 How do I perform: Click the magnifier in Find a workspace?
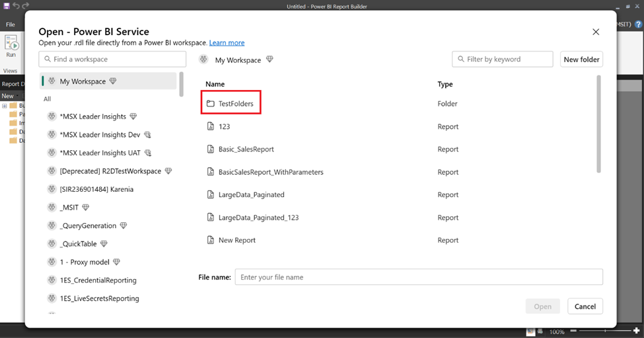(x=48, y=60)
